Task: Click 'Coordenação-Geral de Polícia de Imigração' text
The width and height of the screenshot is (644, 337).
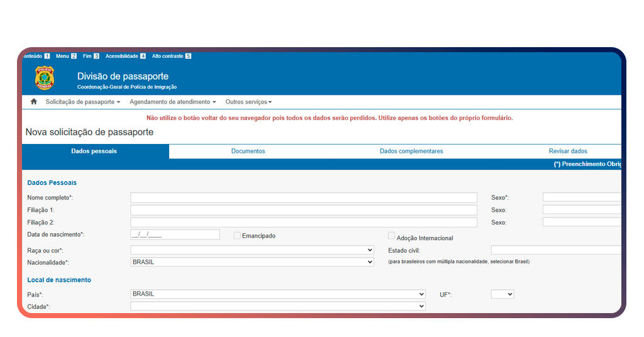Action: click(127, 87)
